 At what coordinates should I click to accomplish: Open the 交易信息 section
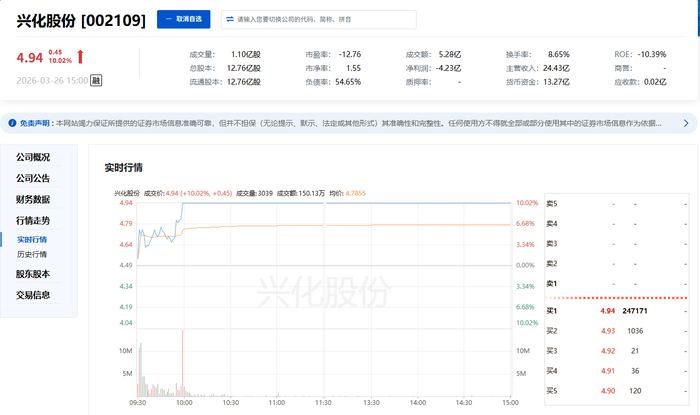(x=33, y=295)
